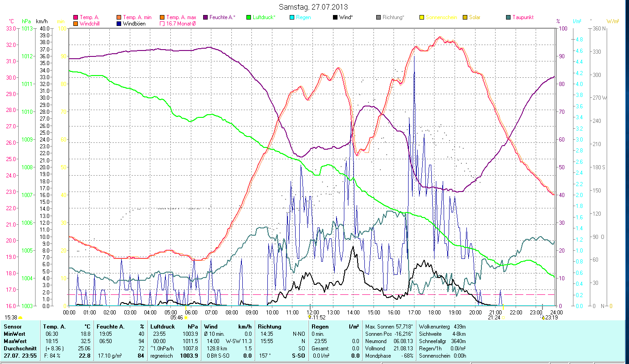Viewport: 629px width, 364px height.
Task: Click the 17.10 g/m³ absolute humidity value
Action: pos(110,356)
